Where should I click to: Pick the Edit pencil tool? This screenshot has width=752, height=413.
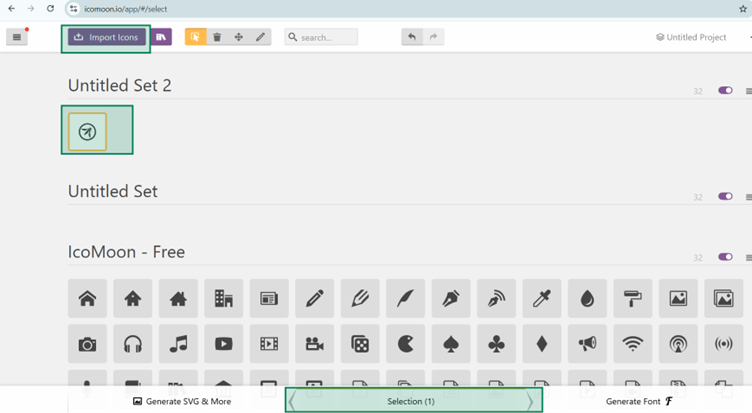coord(260,37)
